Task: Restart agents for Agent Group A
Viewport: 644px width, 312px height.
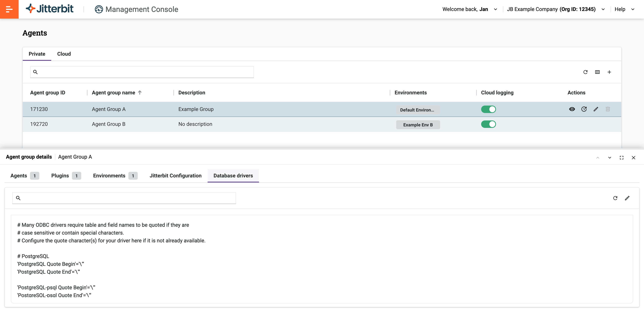Action: [584, 109]
